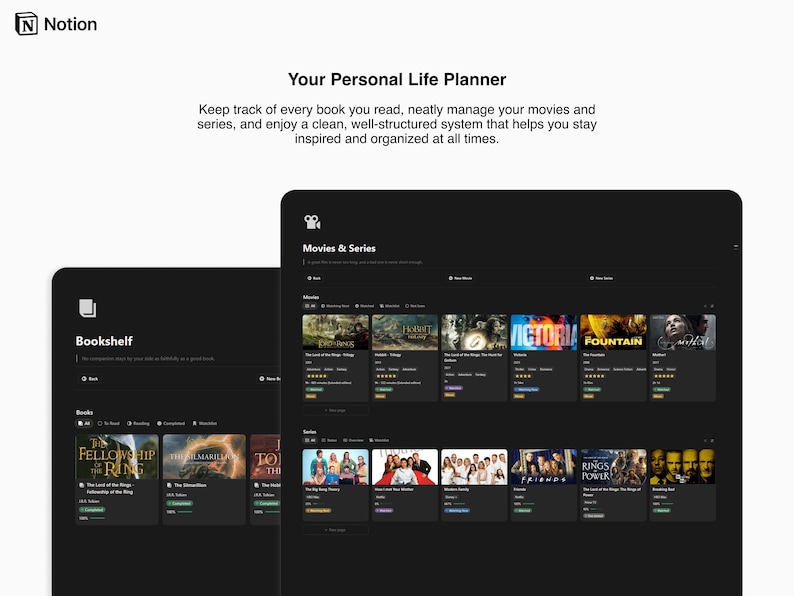
Task: Click the Movies & Series page title
Action: (339, 248)
